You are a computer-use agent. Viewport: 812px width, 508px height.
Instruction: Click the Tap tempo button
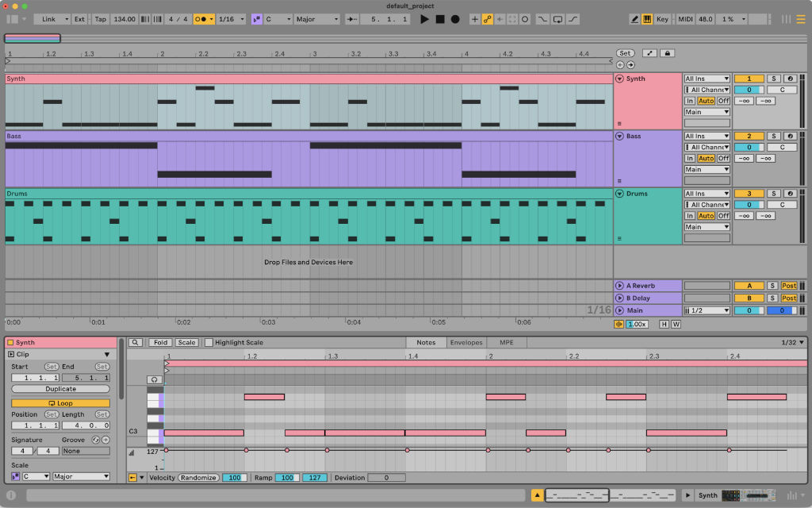click(x=100, y=19)
